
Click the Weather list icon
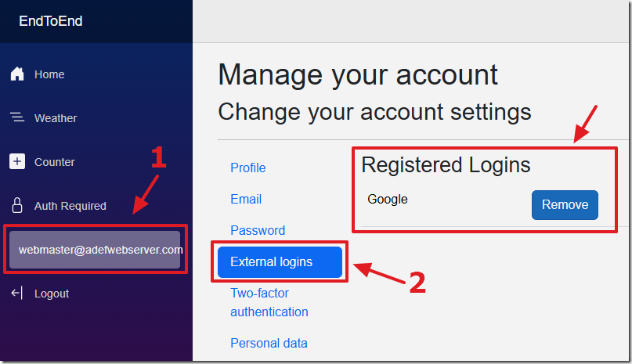17,117
